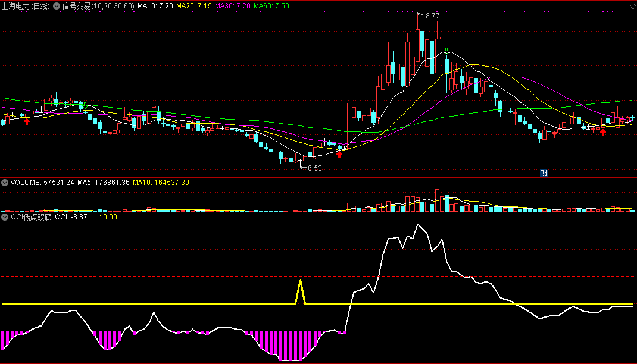
Task: Click the rightmost red buy arrow signal
Action: tap(603, 132)
